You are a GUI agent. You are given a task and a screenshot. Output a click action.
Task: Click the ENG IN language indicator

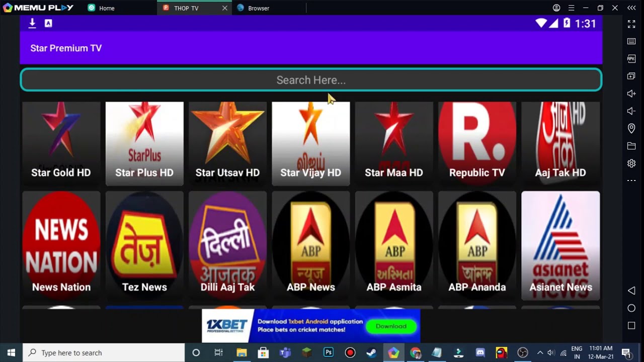(577, 352)
